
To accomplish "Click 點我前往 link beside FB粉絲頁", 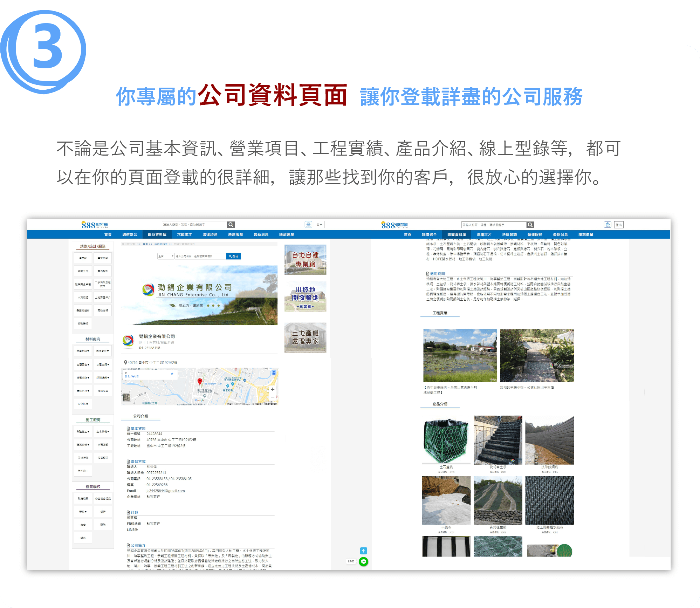I will pos(153,524).
